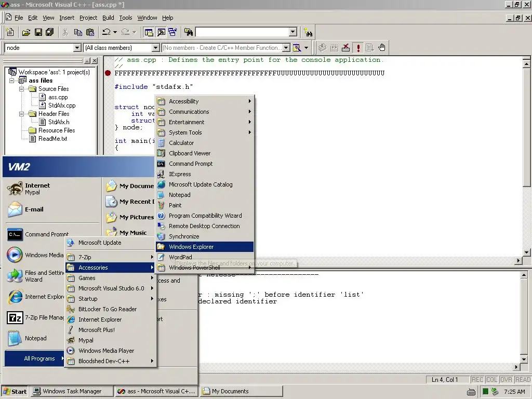Choose Notepad from Accessories submenu
The height and width of the screenshot is (399, 532).
205,195
